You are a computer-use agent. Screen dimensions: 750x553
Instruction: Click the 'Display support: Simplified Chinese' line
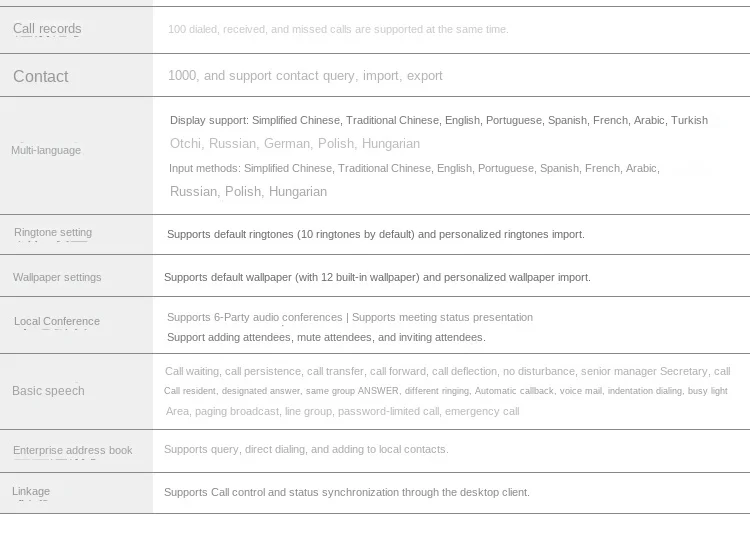438,120
